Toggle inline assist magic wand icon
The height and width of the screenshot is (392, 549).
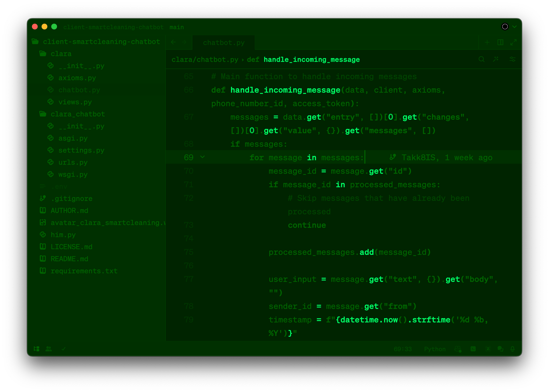tap(496, 59)
